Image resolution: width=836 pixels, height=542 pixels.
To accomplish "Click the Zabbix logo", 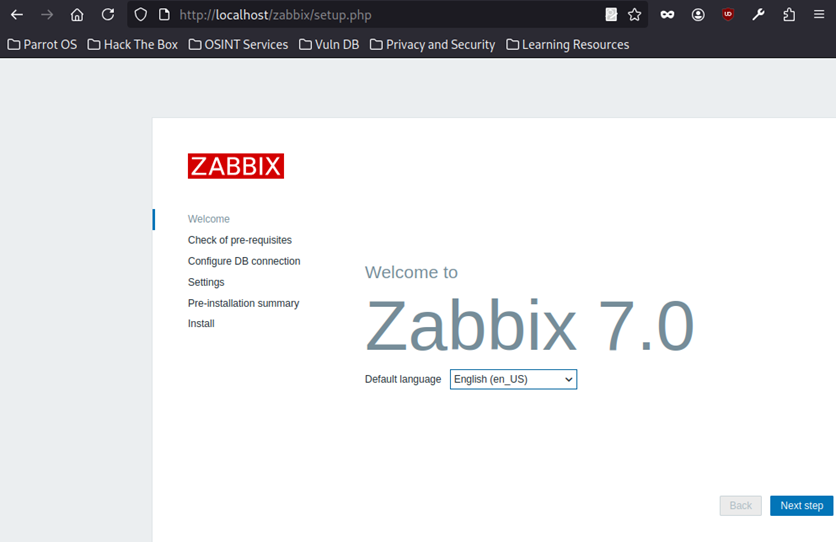I will click(236, 166).
